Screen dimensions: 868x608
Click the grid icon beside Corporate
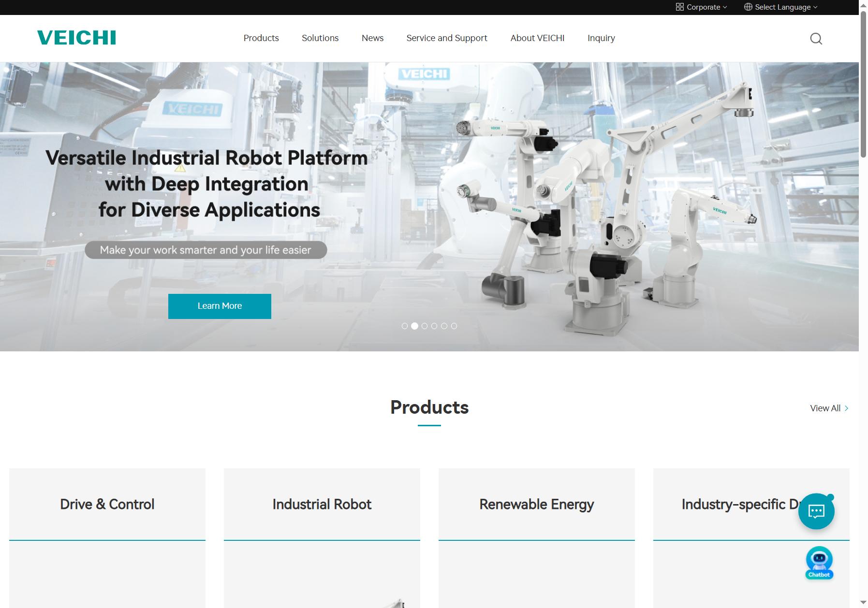(679, 7)
